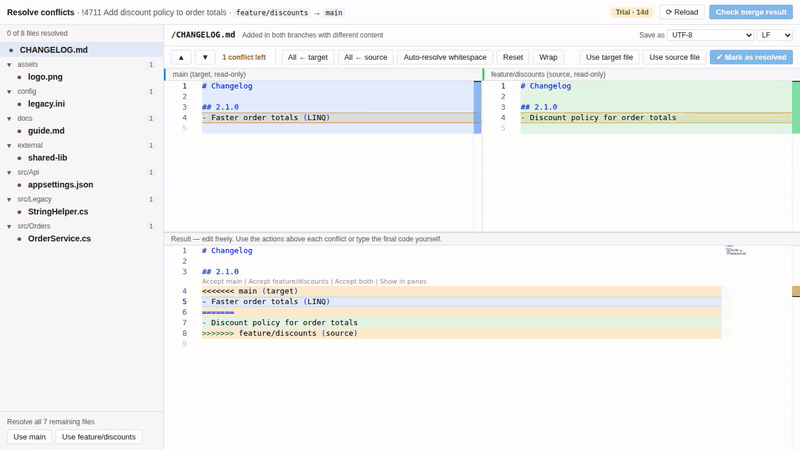This screenshot has height=450, width=800.
Task: Click the Accept main link
Action: pos(222,281)
